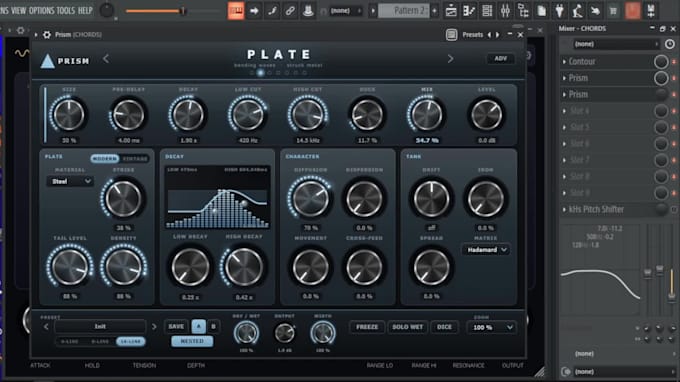Open the Zoom dropdown showing 100 %
Image resolution: width=680 pixels, height=382 pixels.
(491, 327)
